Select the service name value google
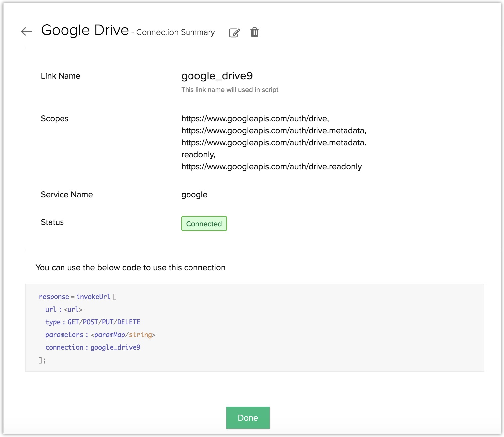Image resolution: width=504 pixels, height=437 pixels. (x=194, y=195)
